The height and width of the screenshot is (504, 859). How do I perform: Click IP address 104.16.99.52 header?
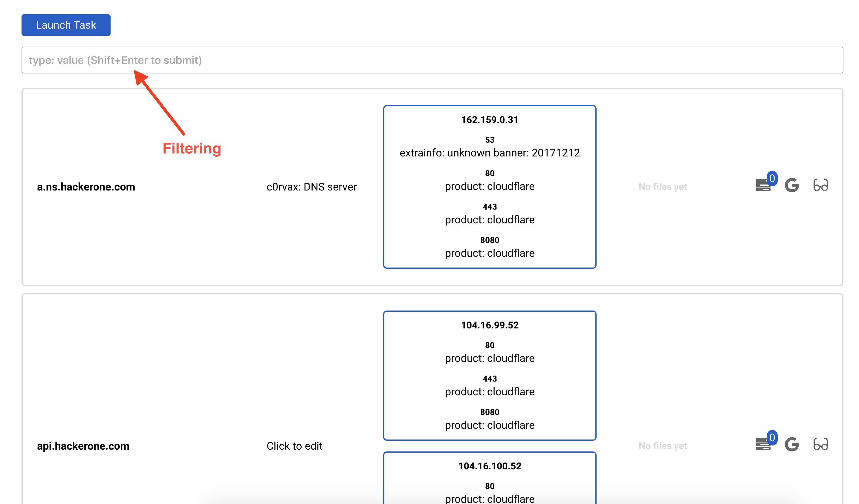click(490, 325)
